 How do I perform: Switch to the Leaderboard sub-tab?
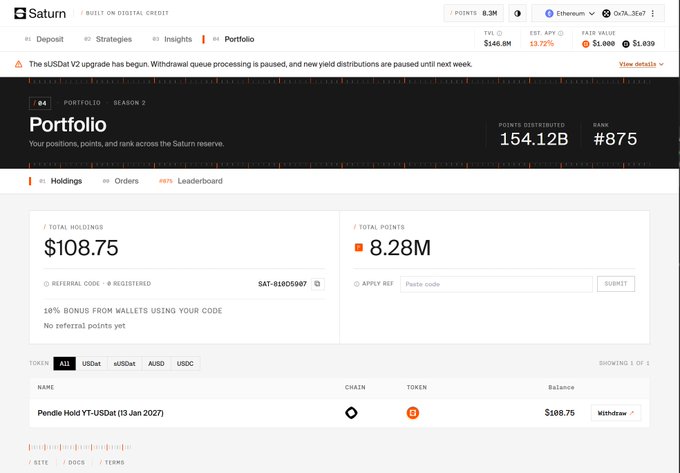191,181
